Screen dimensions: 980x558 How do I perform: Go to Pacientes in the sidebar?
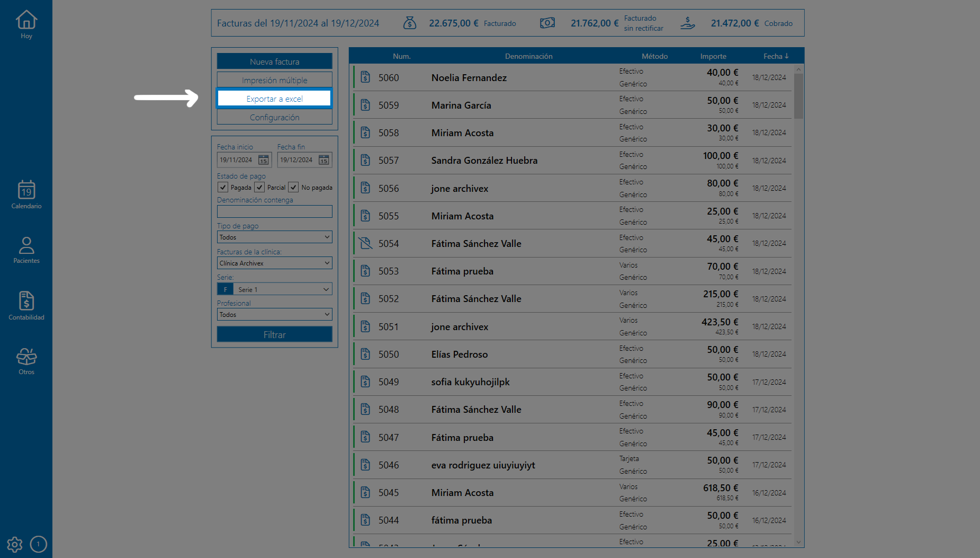click(x=26, y=250)
